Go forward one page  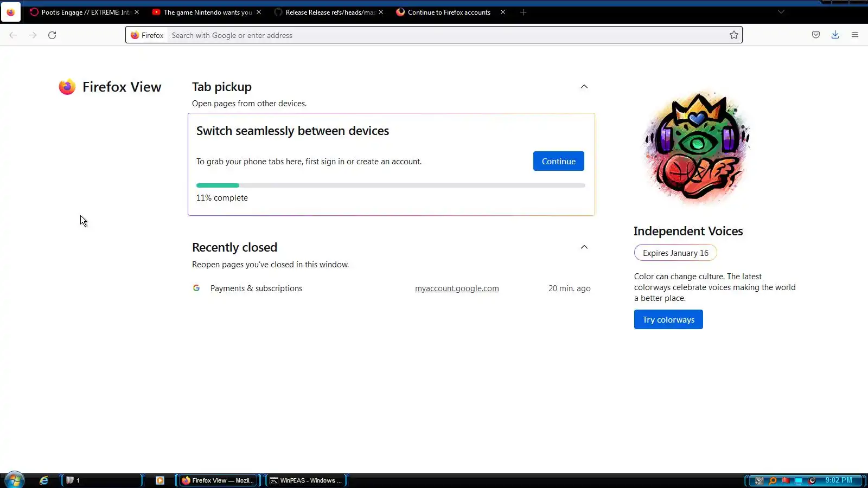[x=33, y=35]
